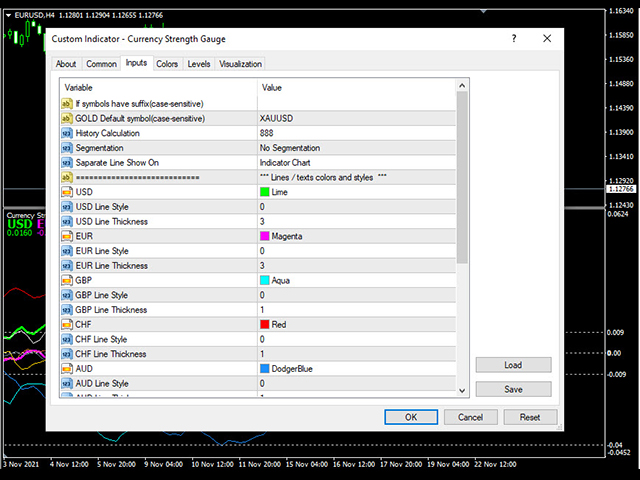Image resolution: width=640 pixels, height=480 pixels.
Task: Click the icon beside GOLD Default symbol
Action: pyautogui.click(x=67, y=118)
